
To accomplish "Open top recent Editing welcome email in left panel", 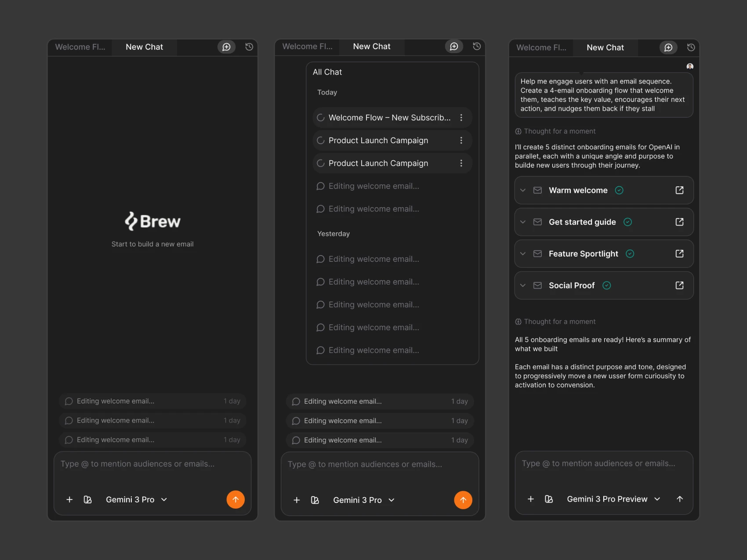I will pos(152,401).
